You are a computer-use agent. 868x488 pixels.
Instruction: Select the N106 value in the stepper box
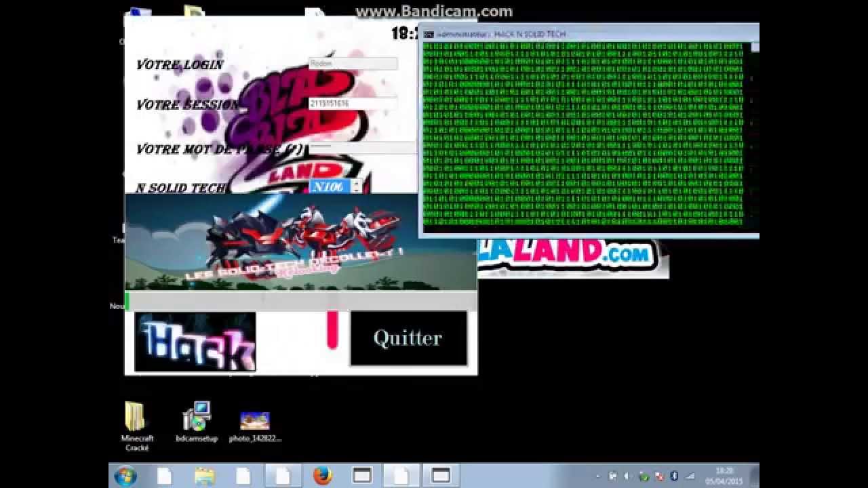(x=330, y=186)
